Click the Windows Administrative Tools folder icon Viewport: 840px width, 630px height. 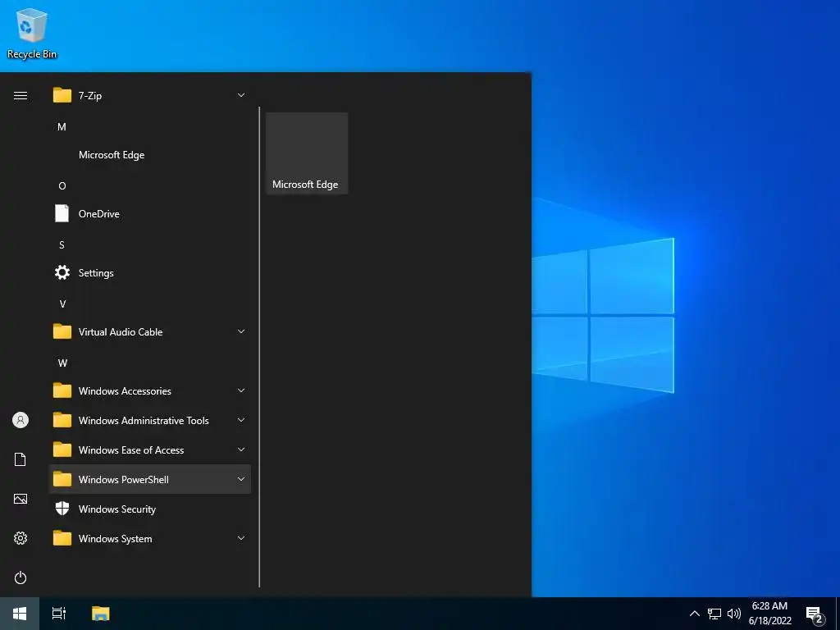pyautogui.click(x=62, y=420)
